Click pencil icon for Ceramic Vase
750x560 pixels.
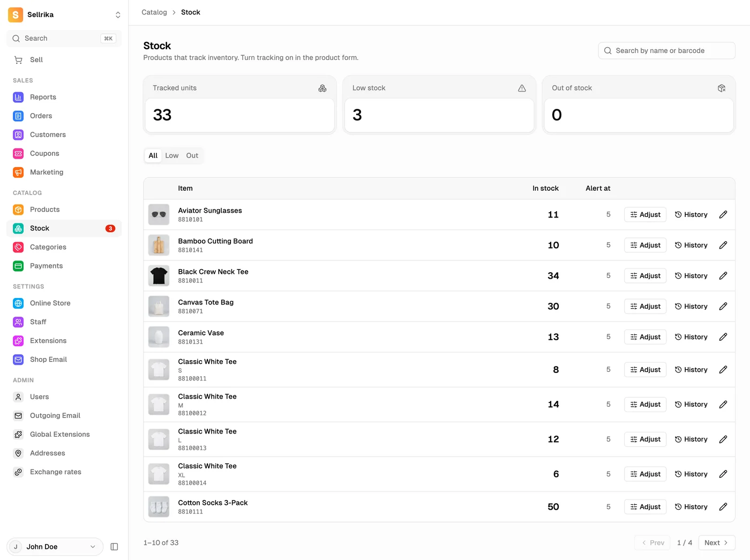(x=723, y=337)
